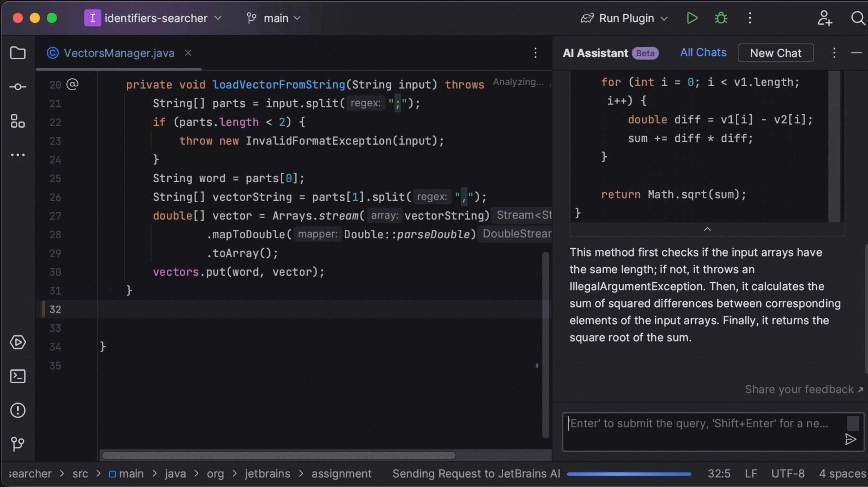Open the Terminal tool window

(18, 376)
